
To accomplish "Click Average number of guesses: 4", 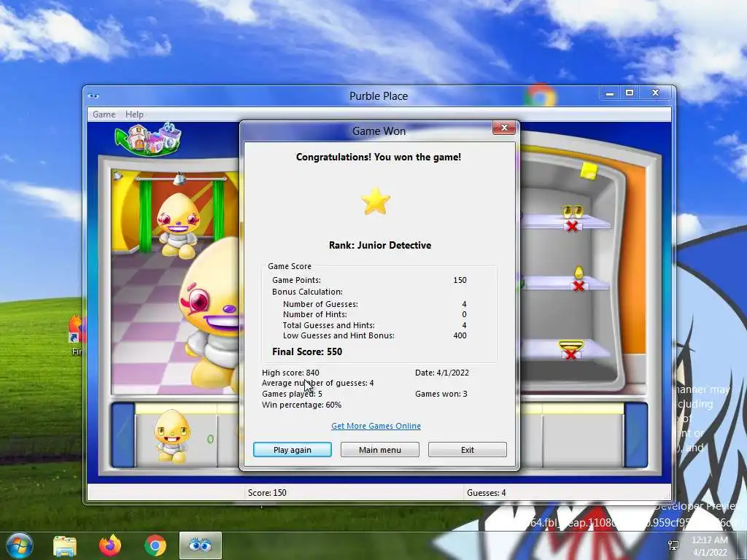I will (x=318, y=383).
